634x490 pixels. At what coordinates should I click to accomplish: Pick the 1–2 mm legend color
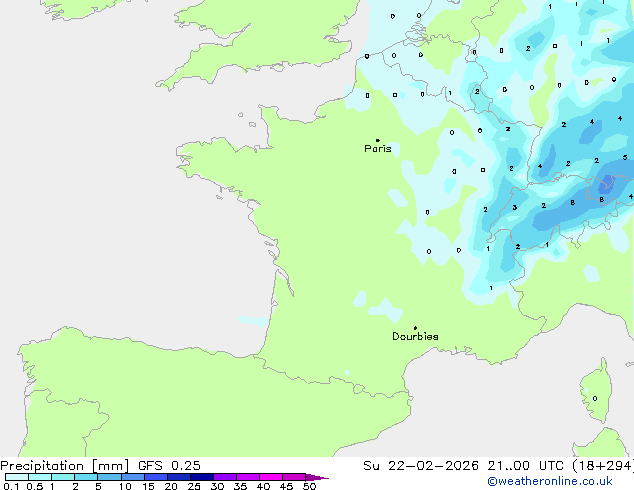(63, 477)
